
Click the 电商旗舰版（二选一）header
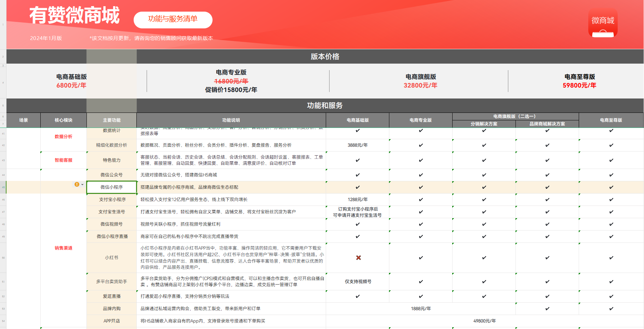pyautogui.click(x=515, y=116)
